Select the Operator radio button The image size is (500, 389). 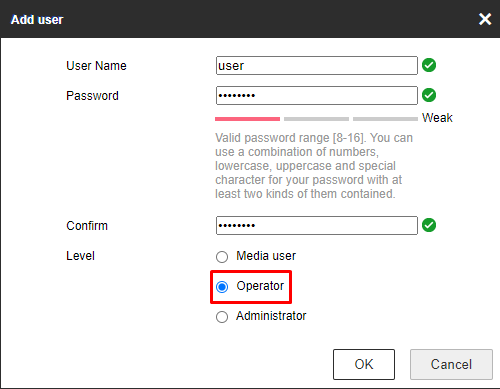click(222, 287)
